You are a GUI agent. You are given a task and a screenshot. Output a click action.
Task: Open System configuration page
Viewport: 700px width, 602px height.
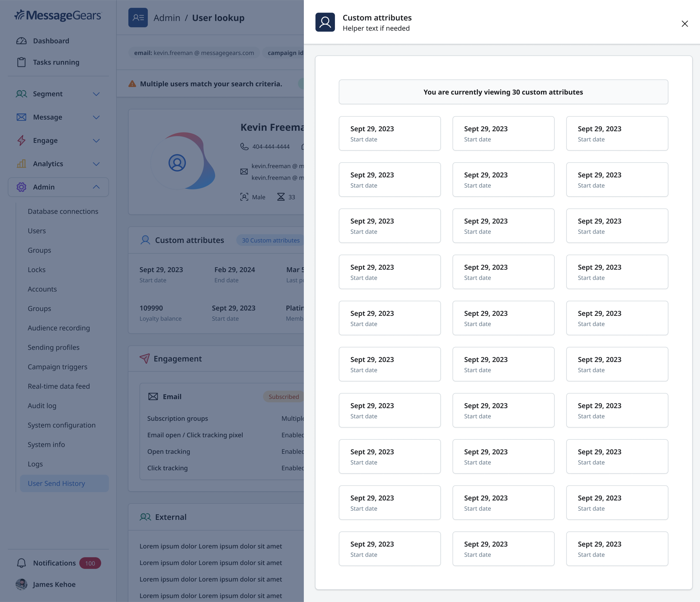click(62, 425)
